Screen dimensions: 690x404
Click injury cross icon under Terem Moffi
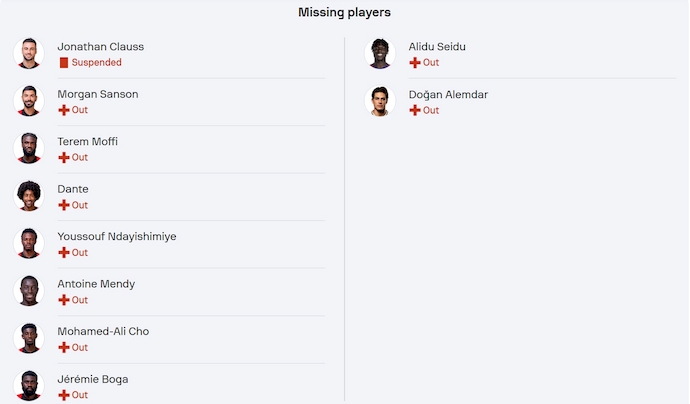point(64,157)
